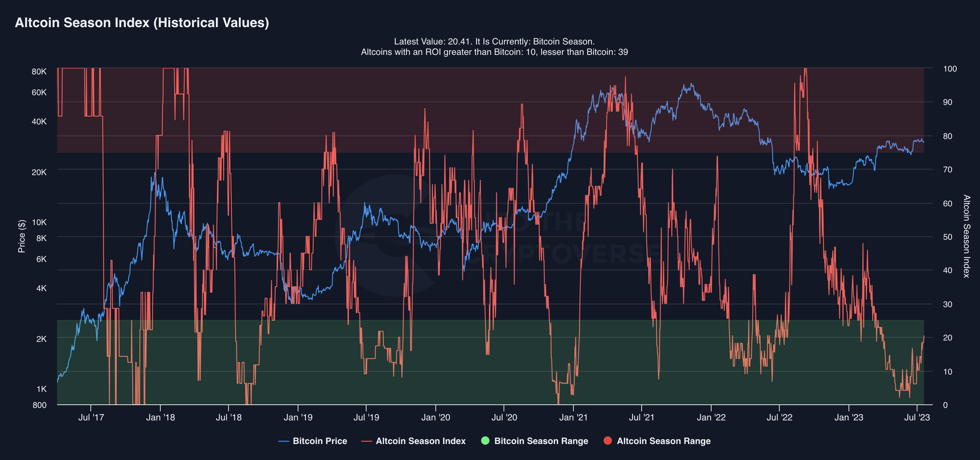Viewport: 980px width, 460px height.
Task: Click the green Bitcoin Season Range circle
Action: coord(485,441)
